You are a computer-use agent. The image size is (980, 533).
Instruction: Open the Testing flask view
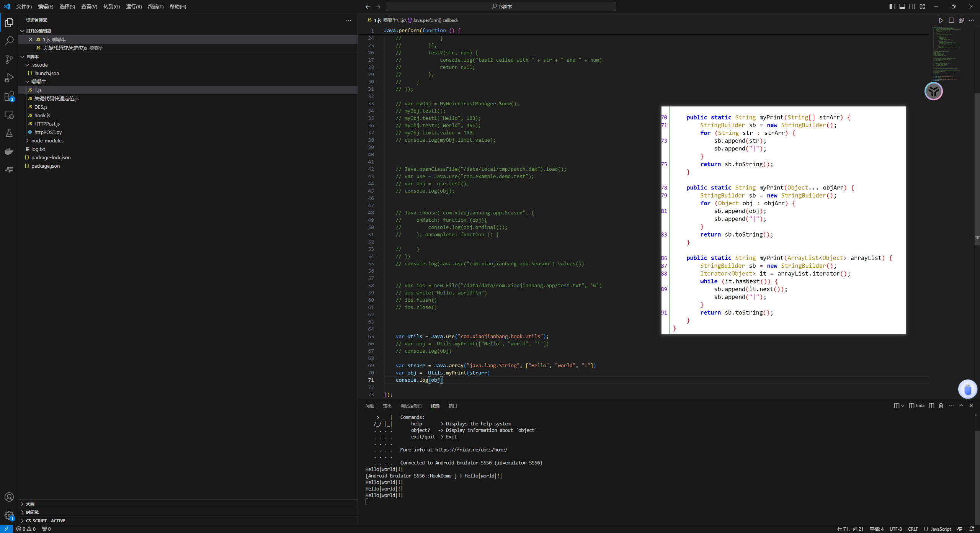tap(9, 133)
